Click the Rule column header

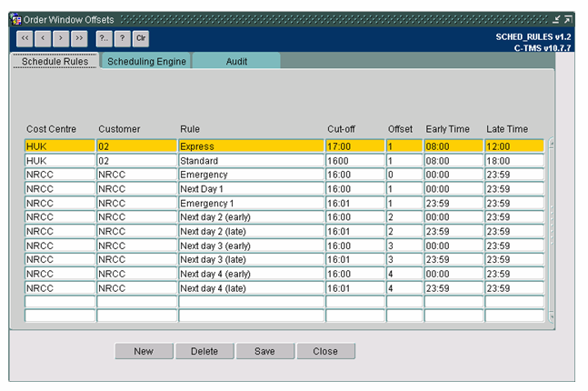[190, 129]
